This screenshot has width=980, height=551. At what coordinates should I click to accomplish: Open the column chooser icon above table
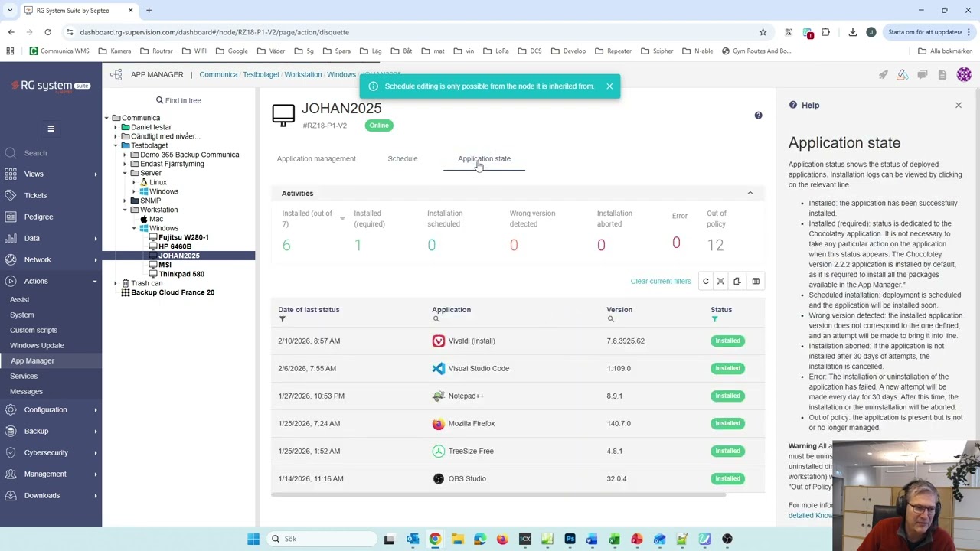pyautogui.click(x=756, y=281)
